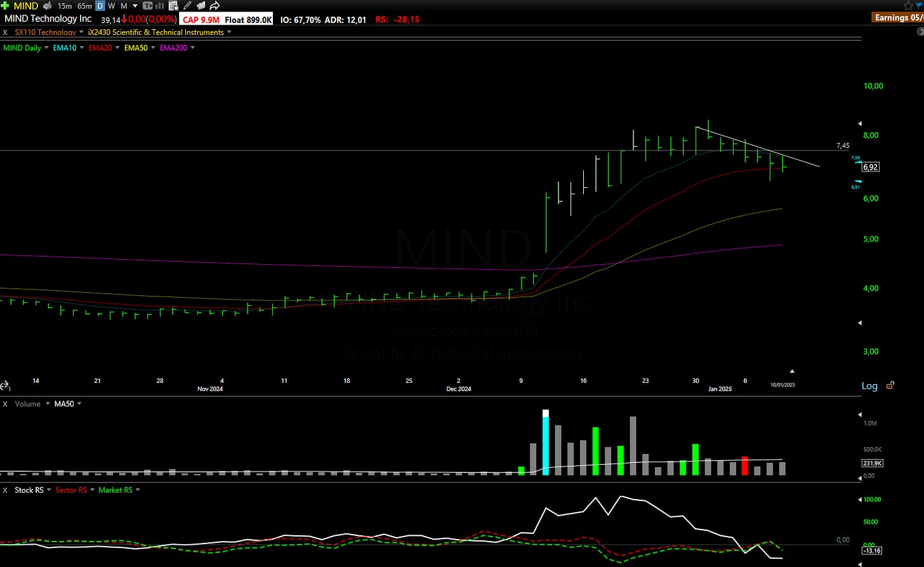Viewport: 924px width, 567px height.
Task: Click the volume pane scale arrow near 1.0M
Action: coord(860,415)
